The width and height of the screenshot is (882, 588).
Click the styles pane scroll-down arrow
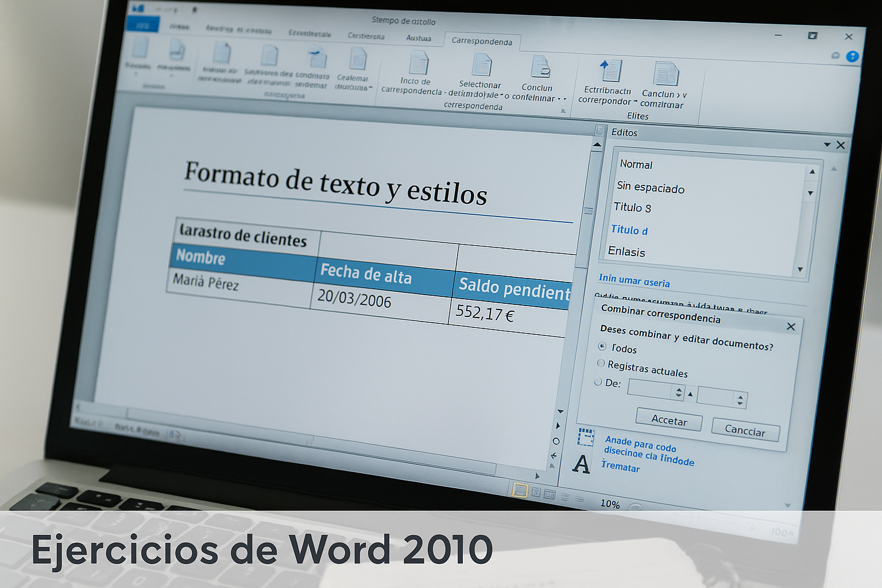pyautogui.click(x=800, y=269)
